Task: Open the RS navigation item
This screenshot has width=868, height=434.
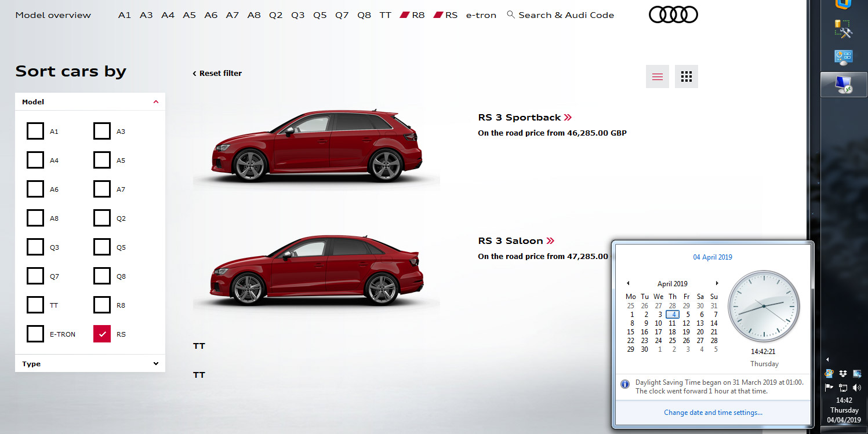Action: (446, 15)
